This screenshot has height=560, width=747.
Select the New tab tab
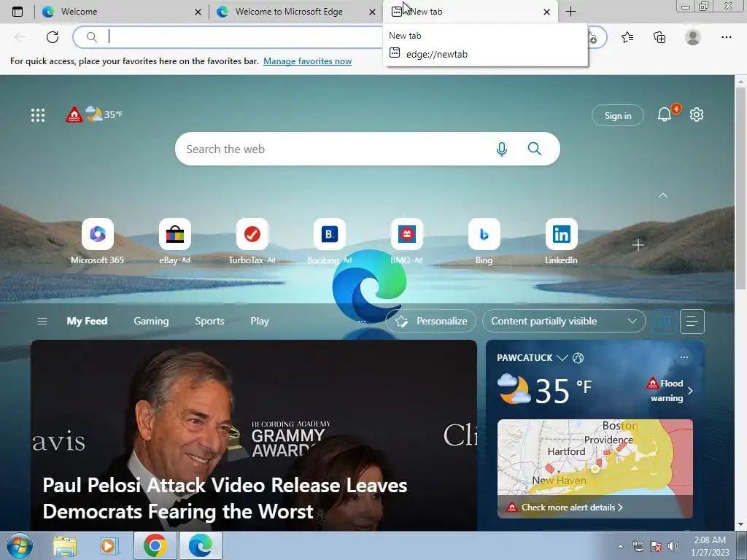(x=469, y=12)
